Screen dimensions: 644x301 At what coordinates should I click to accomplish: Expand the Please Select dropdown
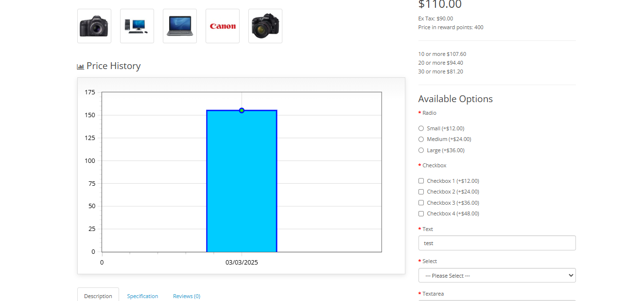497,276
